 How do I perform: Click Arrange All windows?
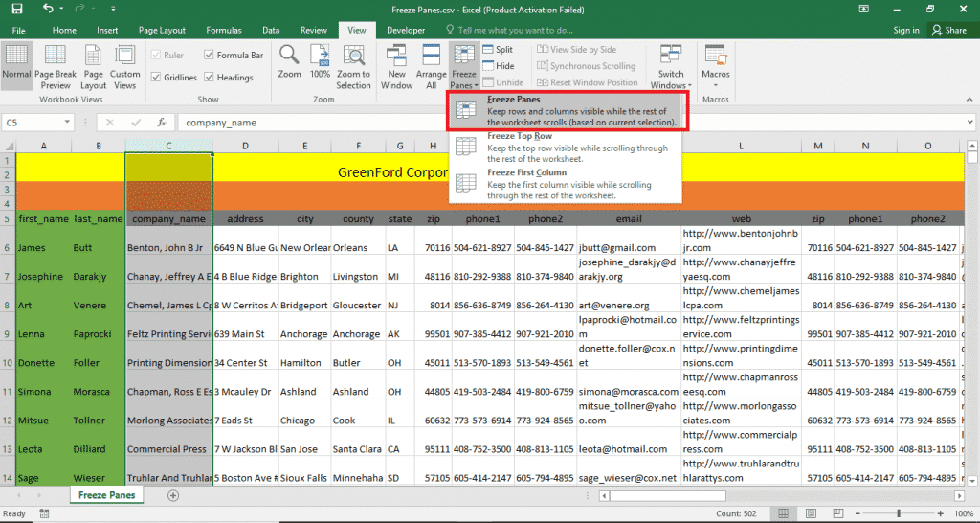tap(432, 64)
